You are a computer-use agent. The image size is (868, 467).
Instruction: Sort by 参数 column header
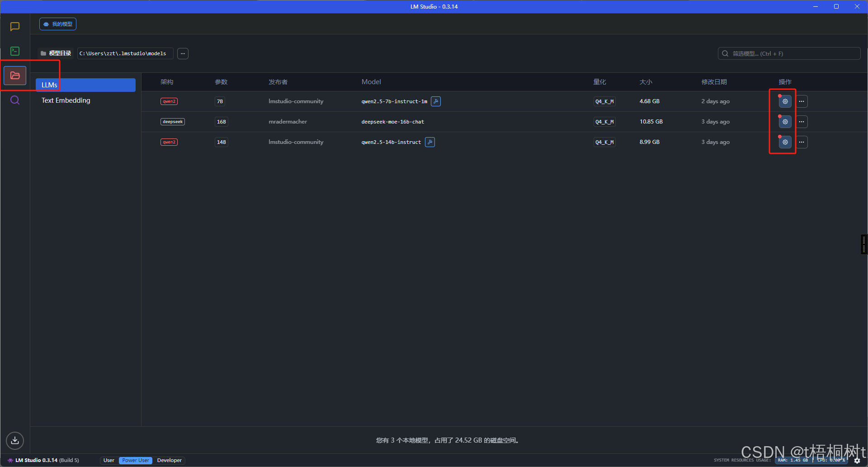pos(221,82)
